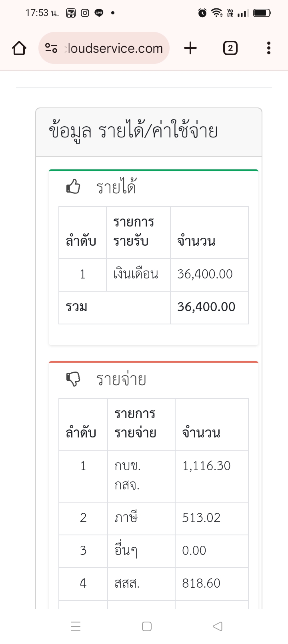Open the tab switcher showing 2 tabs
This screenshot has height=644, width=288.
click(230, 48)
